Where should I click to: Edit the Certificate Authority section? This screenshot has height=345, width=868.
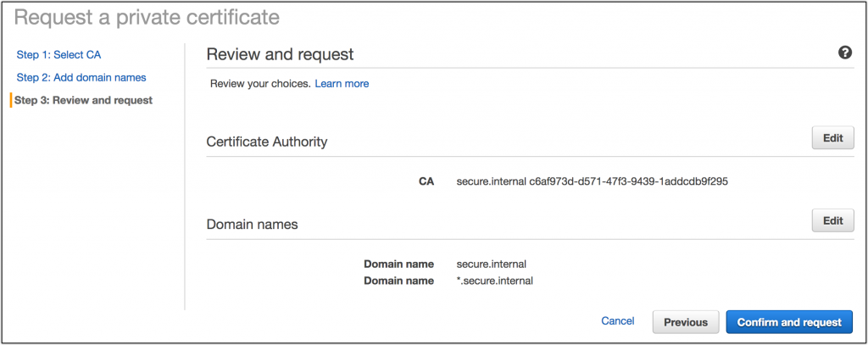(832, 138)
